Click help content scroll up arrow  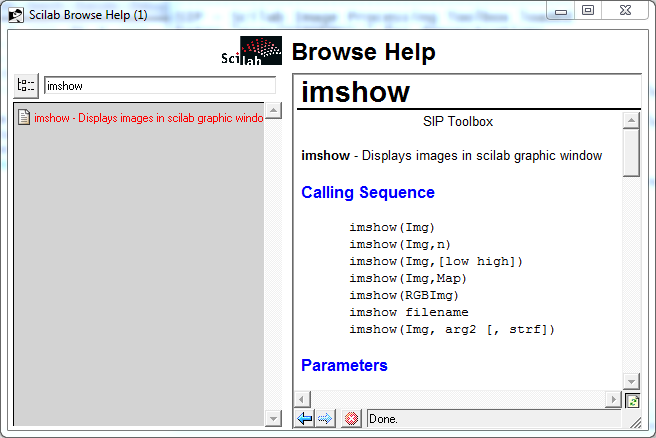point(631,121)
